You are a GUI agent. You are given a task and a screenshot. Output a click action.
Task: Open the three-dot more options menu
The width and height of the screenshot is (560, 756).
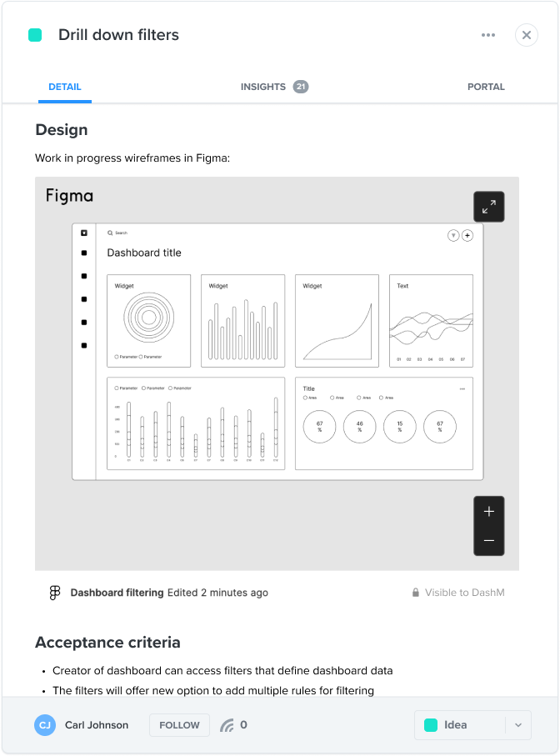[487, 35]
